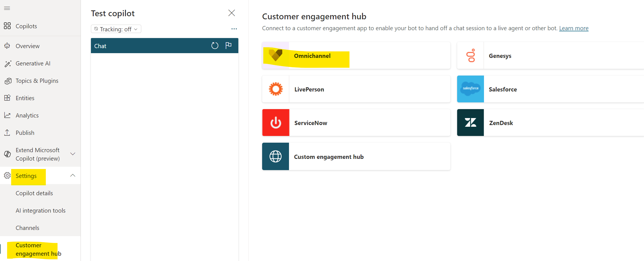This screenshot has width=644, height=261.
Task: Click the Custom engagement hub globe icon
Action: [x=276, y=156]
